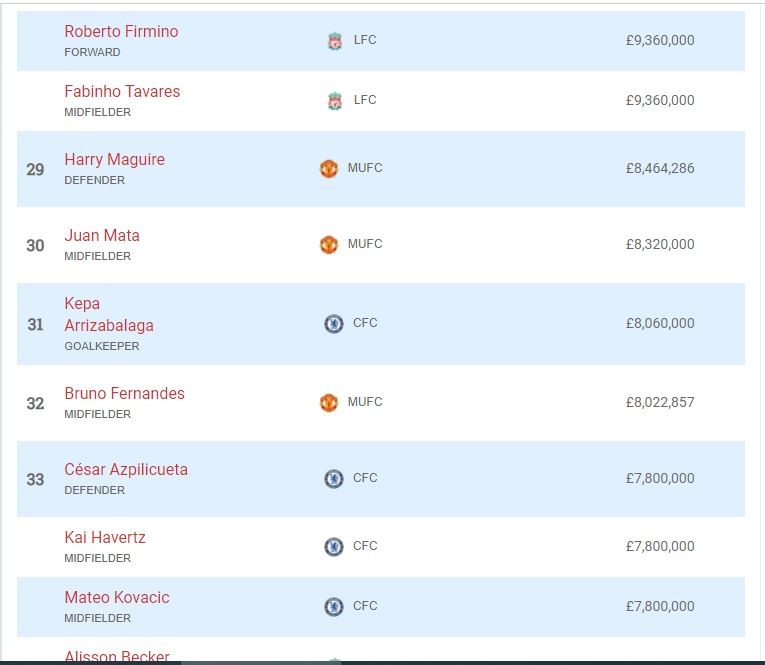Go to Juan Mata's profile link
This screenshot has height=665, width=765.
pos(102,236)
